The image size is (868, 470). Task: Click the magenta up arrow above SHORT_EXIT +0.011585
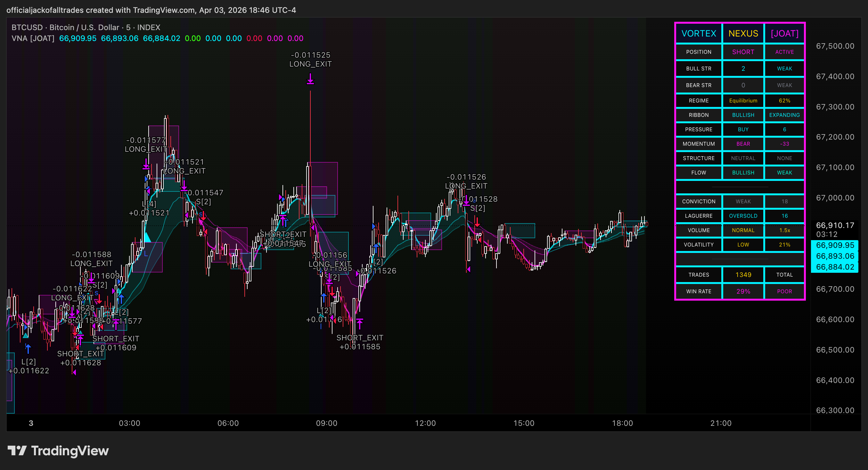pos(360,324)
